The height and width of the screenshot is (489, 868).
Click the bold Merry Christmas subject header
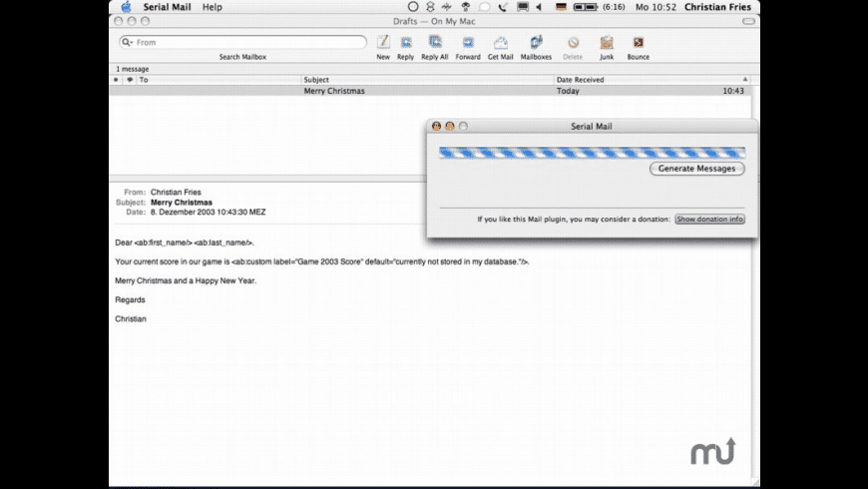pos(181,203)
